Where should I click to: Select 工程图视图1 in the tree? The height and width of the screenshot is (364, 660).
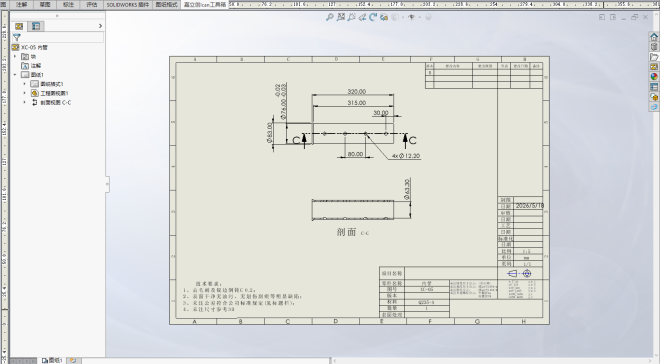pyautogui.click(x=50, y=93)
